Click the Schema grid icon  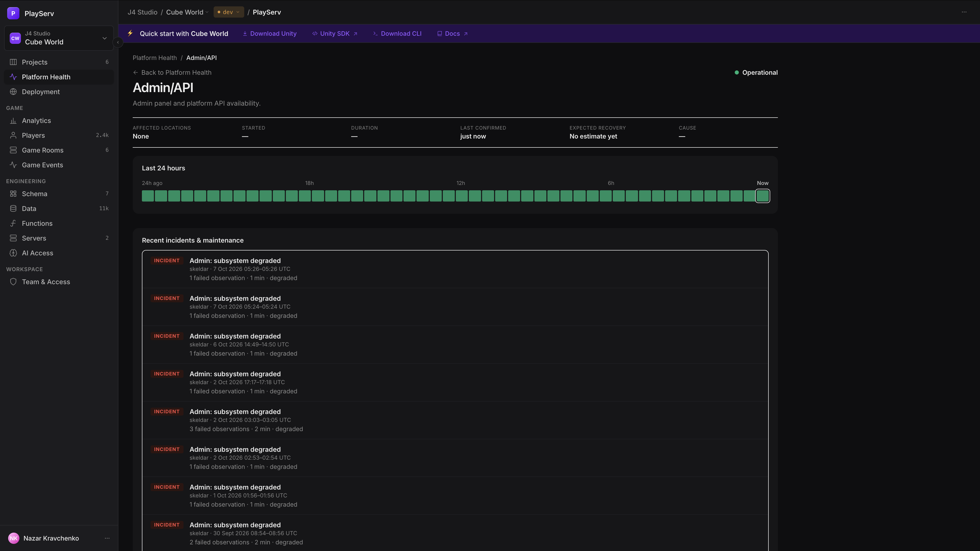[13, 194]
